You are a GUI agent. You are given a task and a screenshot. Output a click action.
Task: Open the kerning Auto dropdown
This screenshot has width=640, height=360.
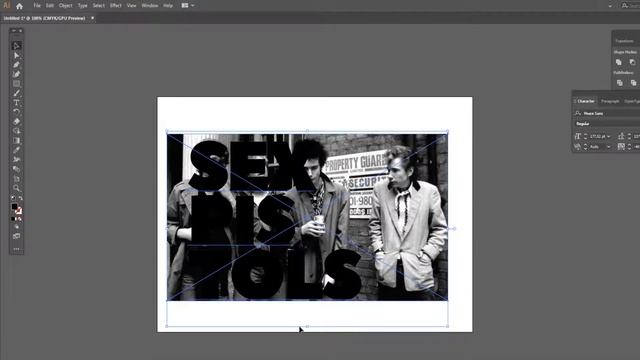(609, 147)
